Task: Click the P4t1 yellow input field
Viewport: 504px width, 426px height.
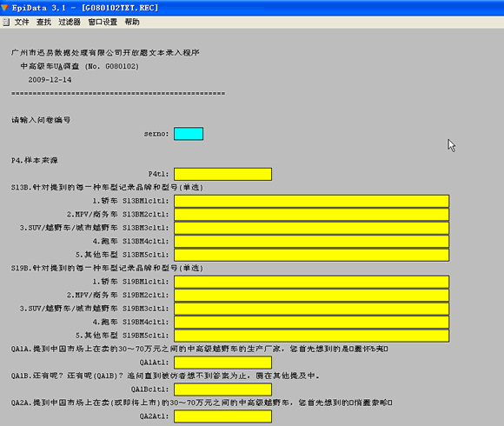Action: tap(222, 174)
